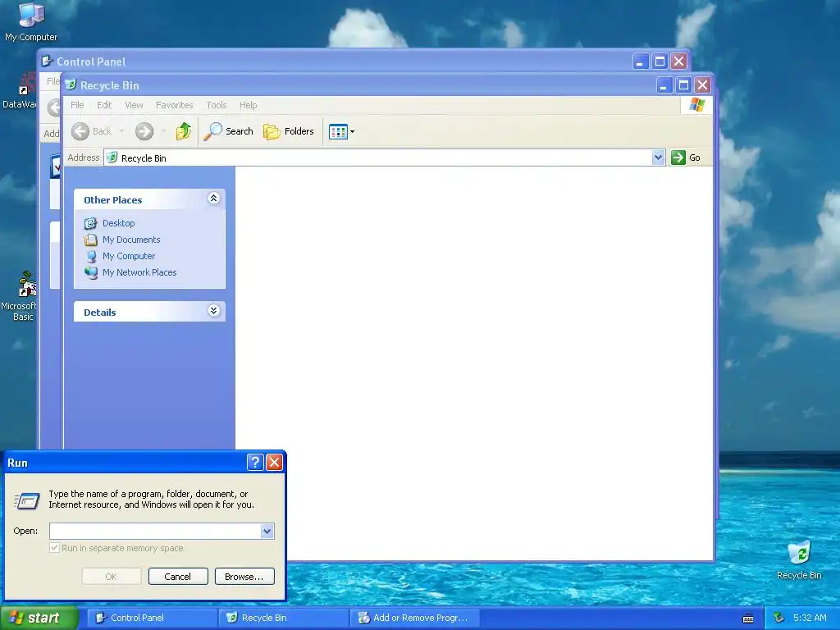Open the View menu
This screenshot has width=840, height=630.
[134, 105]
